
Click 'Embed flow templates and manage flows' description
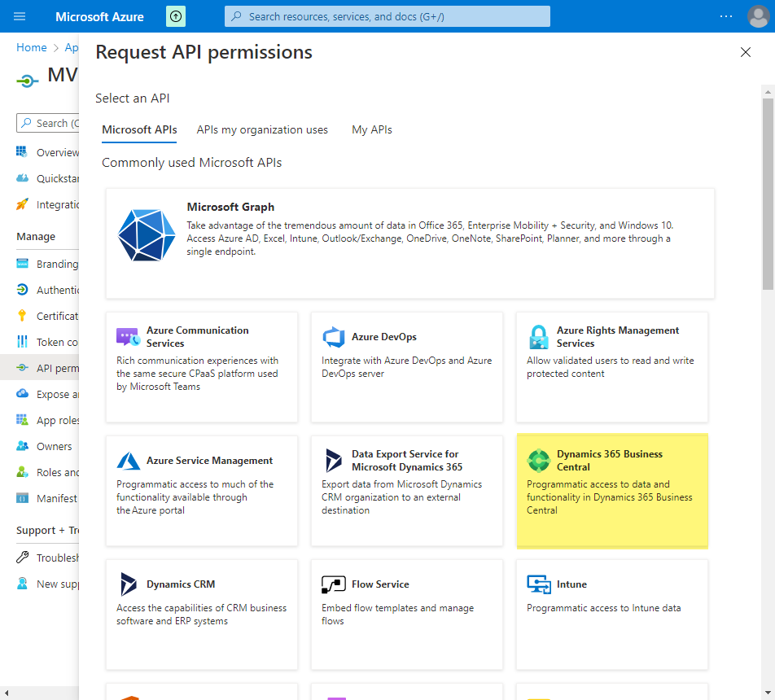(x=398, y=615)
